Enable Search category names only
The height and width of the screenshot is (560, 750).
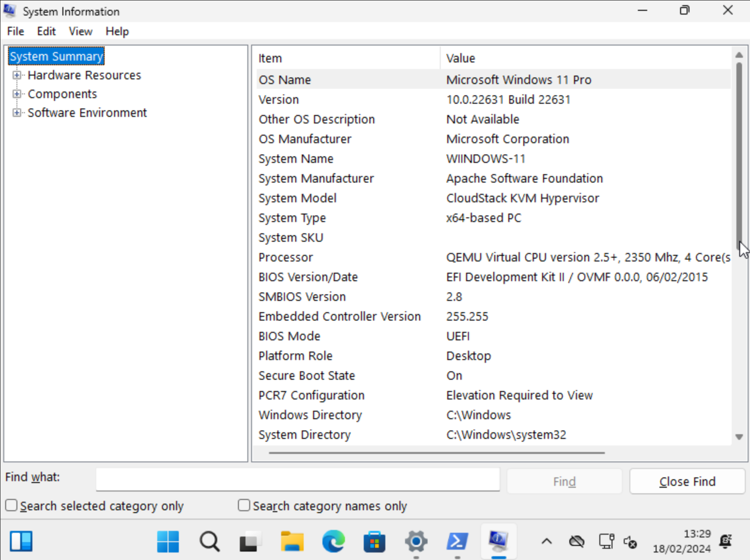pos(244,506)
